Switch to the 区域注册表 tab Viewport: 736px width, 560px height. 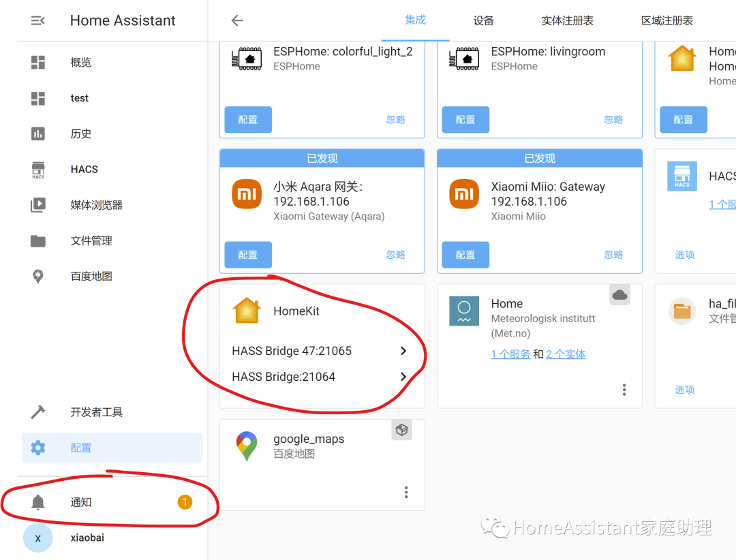click(x=666, y=21)
